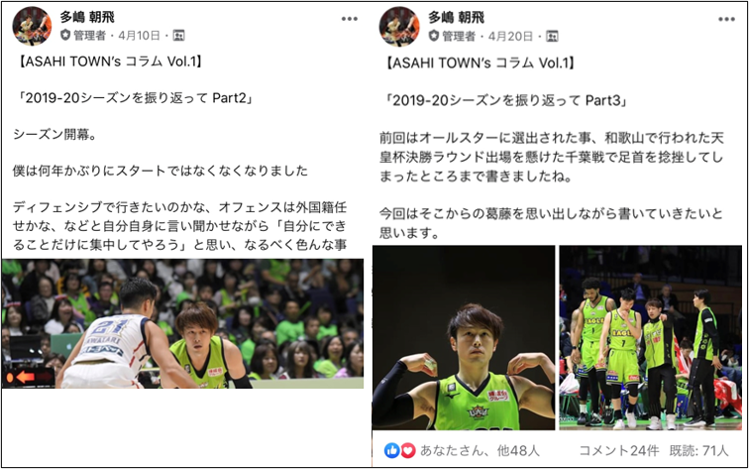749x469 pixels.
Task: Open the photo of the team standing on court
Action: click(x=651, y=338)
